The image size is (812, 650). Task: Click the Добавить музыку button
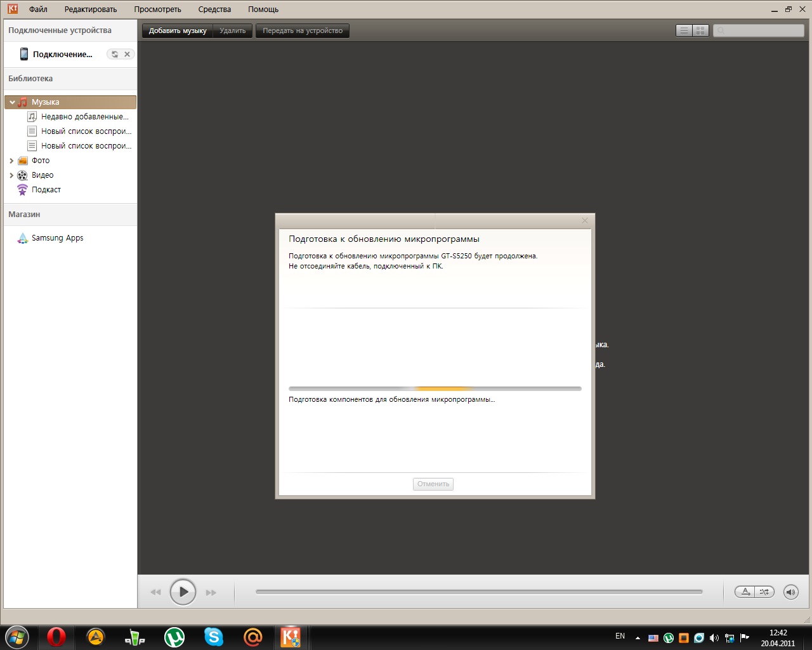(x=178, y=30)
